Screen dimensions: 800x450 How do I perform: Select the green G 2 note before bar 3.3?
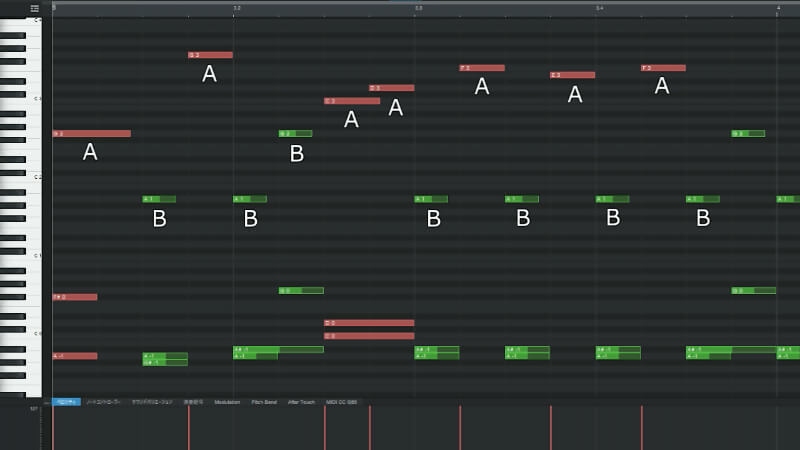click(295, 134)
